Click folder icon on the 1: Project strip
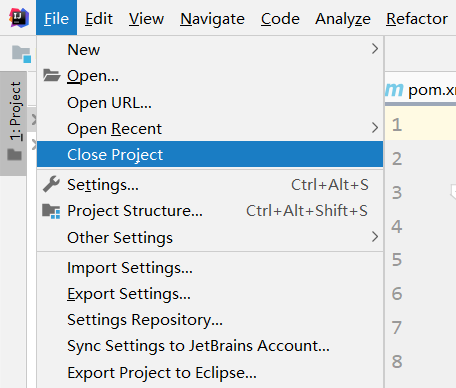The image size is (456, 388). pos(14,154)
